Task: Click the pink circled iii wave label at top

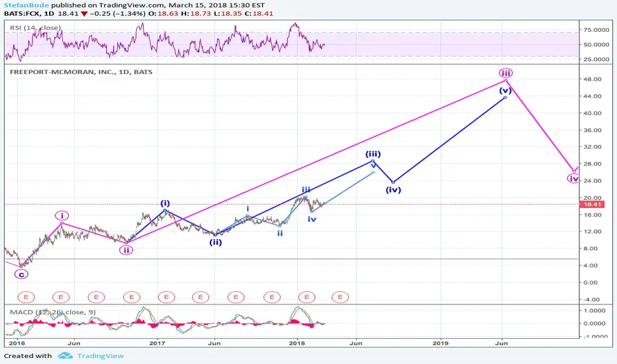Action: [506, 73]
